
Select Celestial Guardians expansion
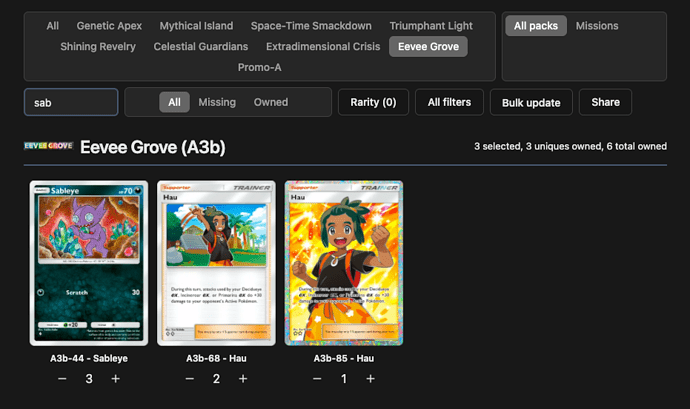[x=201, y=47]
